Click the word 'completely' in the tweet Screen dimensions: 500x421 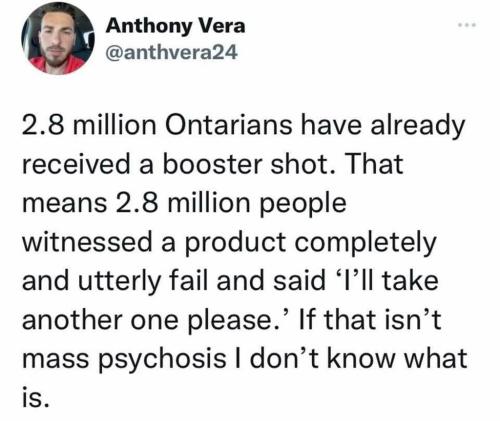[365, 243]
